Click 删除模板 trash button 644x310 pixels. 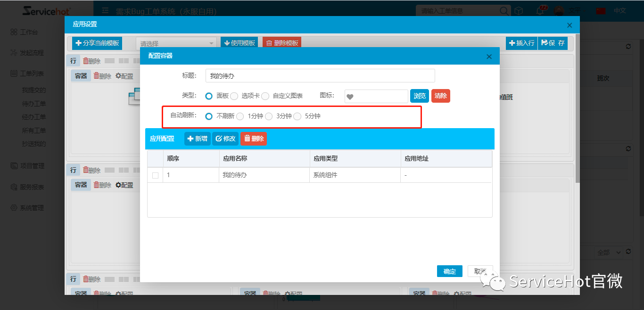pyautogui.click(x=282, y=43)
